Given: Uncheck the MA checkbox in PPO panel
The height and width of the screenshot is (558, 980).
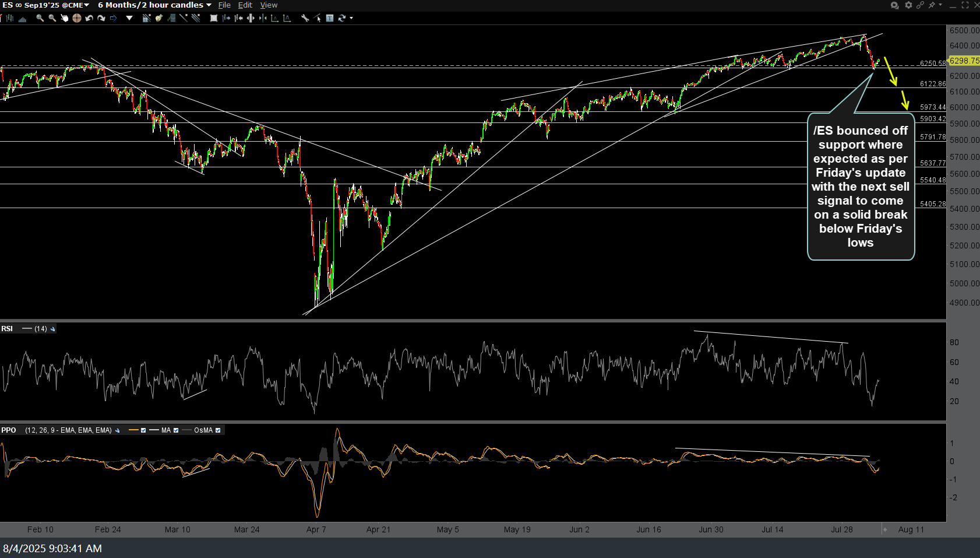Looking at the screenshot, I should point(176,431).
